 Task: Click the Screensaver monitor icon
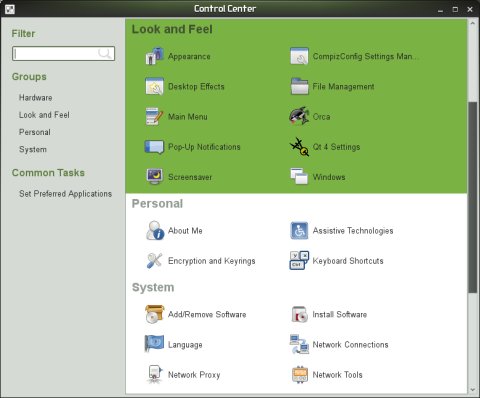point(154,177)
